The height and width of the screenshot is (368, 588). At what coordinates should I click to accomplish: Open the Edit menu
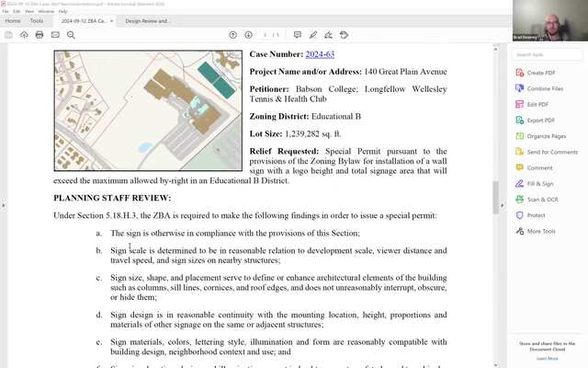click(17, 11)
